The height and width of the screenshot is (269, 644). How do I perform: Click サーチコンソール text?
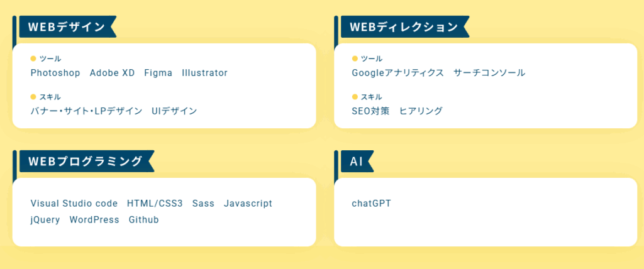(489, 73)
